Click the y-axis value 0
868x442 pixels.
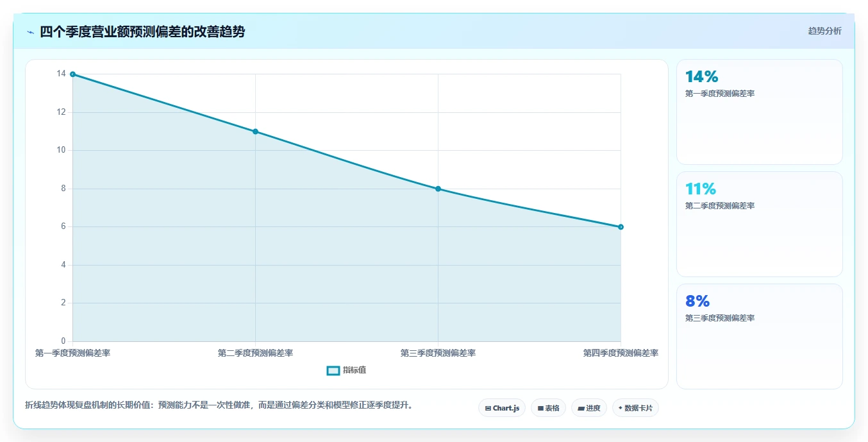point(63,341)
